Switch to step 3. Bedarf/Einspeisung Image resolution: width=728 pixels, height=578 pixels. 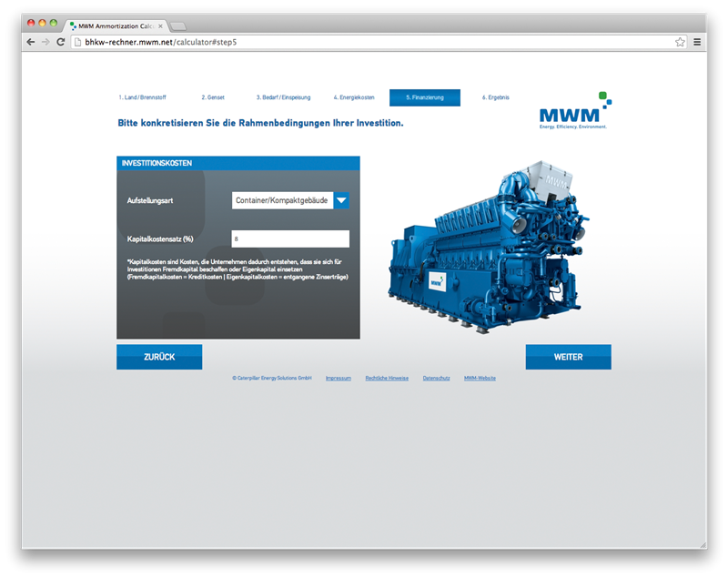click(x=282, y=97)
